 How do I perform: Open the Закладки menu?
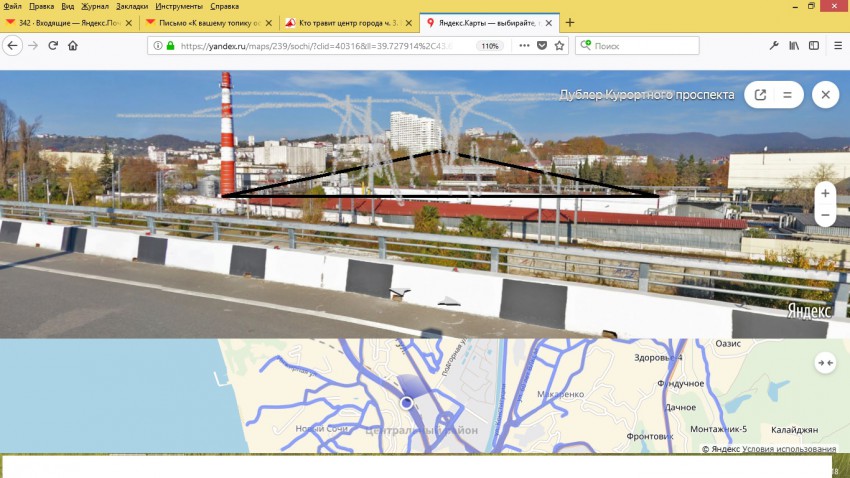click(x=132, y=6)
